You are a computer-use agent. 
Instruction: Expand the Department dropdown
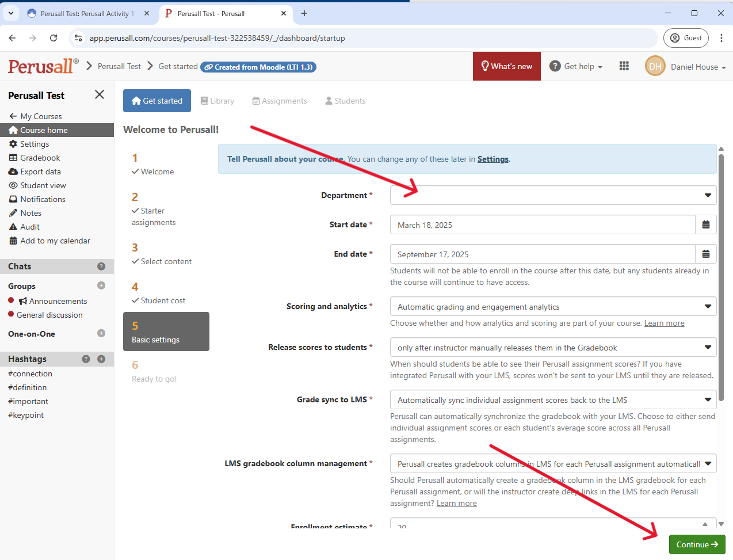(552, 195)
